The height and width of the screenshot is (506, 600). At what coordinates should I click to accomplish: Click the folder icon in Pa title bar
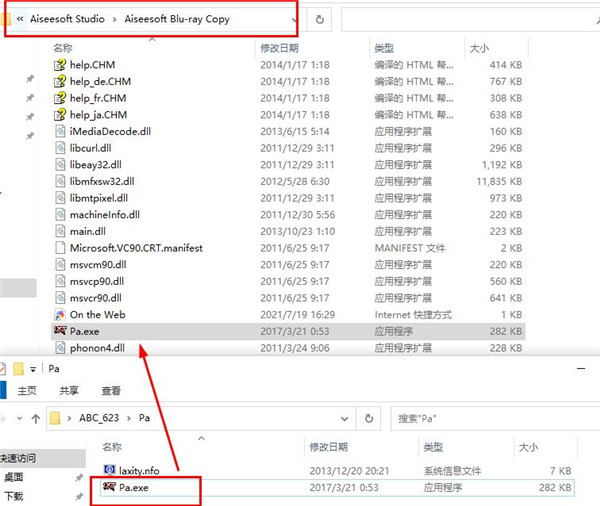click(18, 369)
